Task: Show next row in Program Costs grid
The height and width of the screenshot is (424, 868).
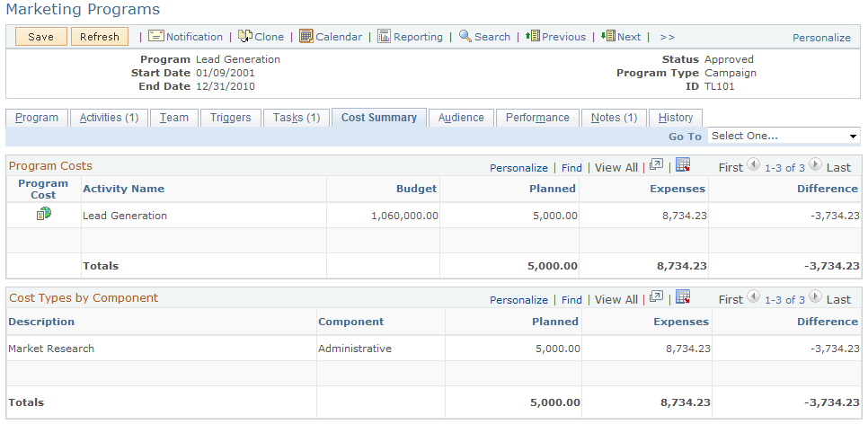Action: pyautogui.click(x=815, y=166)
